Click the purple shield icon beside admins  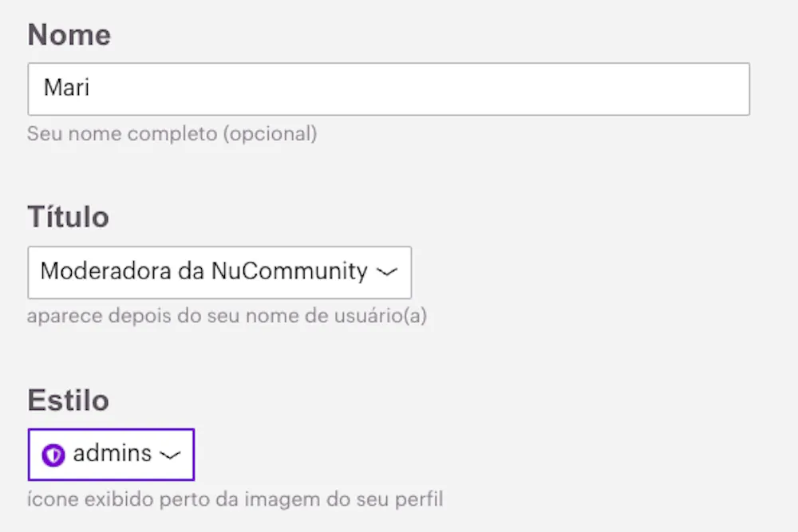pos(53,455)
